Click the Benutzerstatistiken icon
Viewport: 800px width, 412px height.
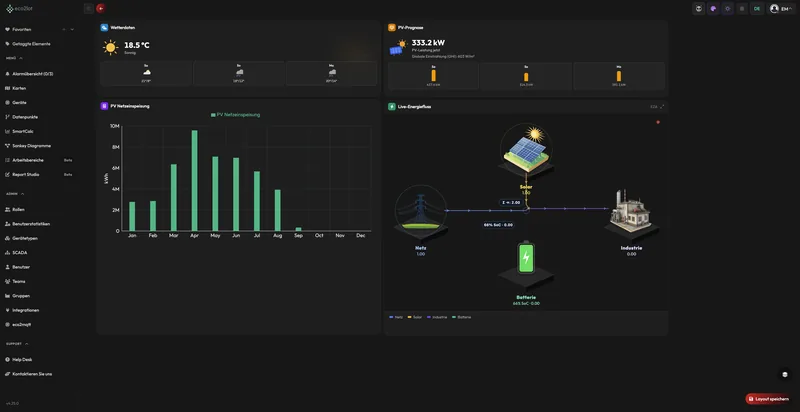pos(7,224)
